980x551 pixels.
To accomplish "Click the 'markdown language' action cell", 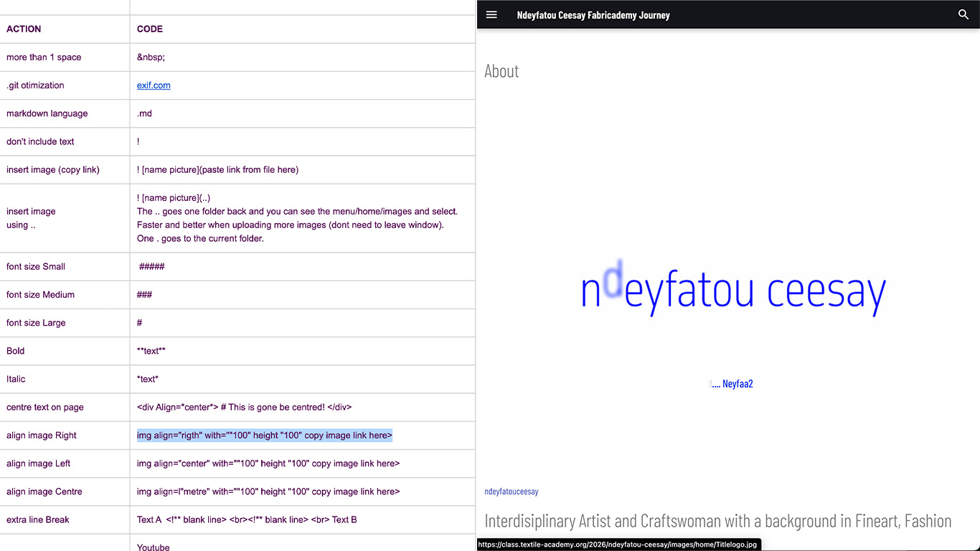I will point(47,113).
